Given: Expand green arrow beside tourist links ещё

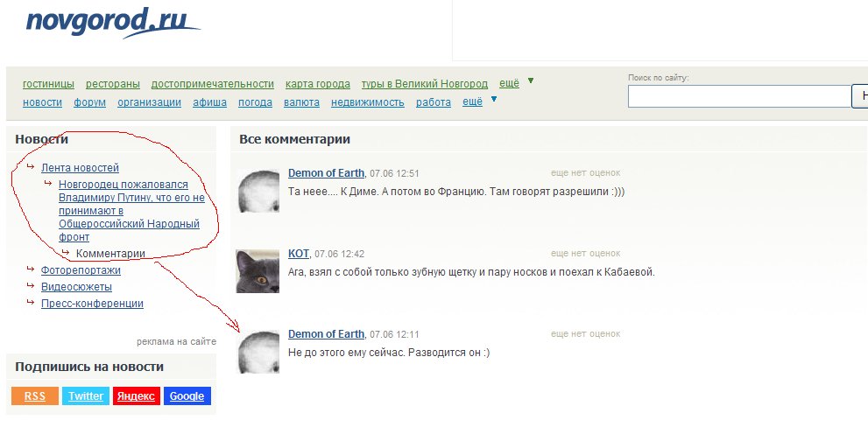Looking at the screenshot, I should coord(531,80).
